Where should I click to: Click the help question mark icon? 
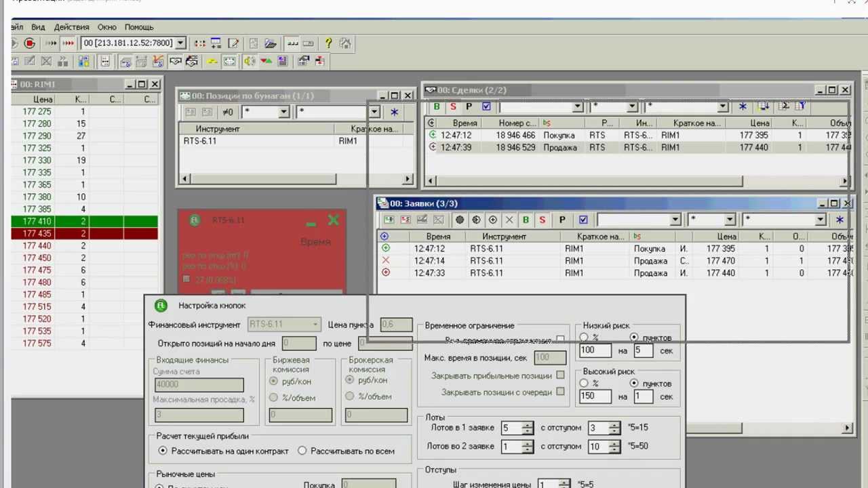[x=328, y=43]
